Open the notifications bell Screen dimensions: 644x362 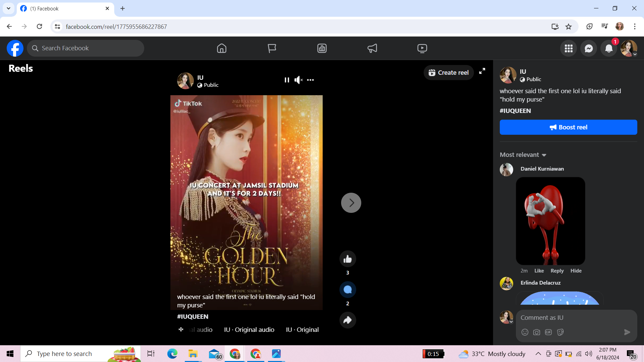click(609, 48)
